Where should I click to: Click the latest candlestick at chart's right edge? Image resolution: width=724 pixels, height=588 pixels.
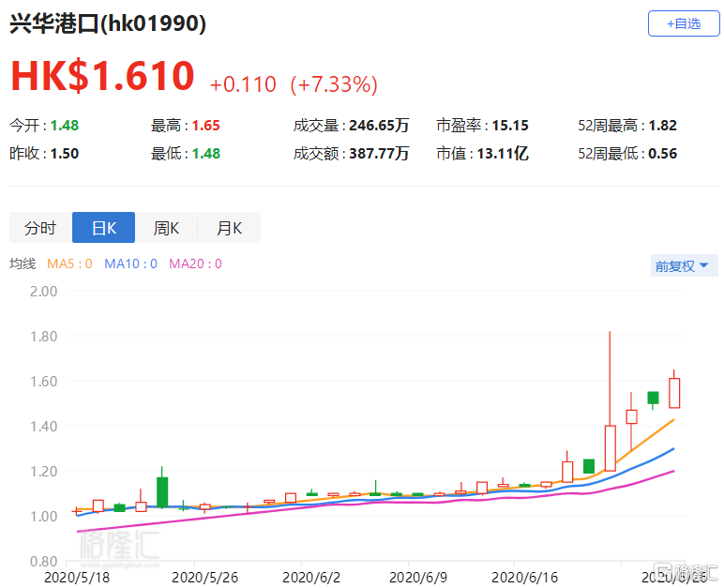point(674,392)
